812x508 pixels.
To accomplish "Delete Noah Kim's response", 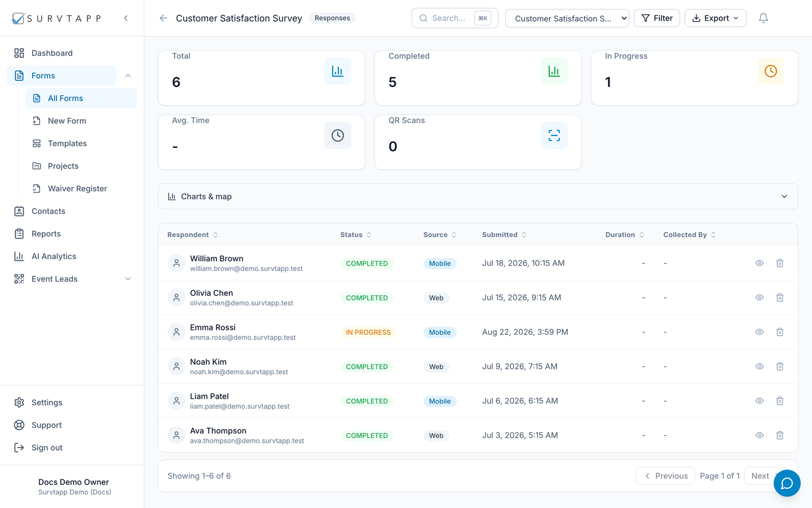I will [x=780, y=366].
